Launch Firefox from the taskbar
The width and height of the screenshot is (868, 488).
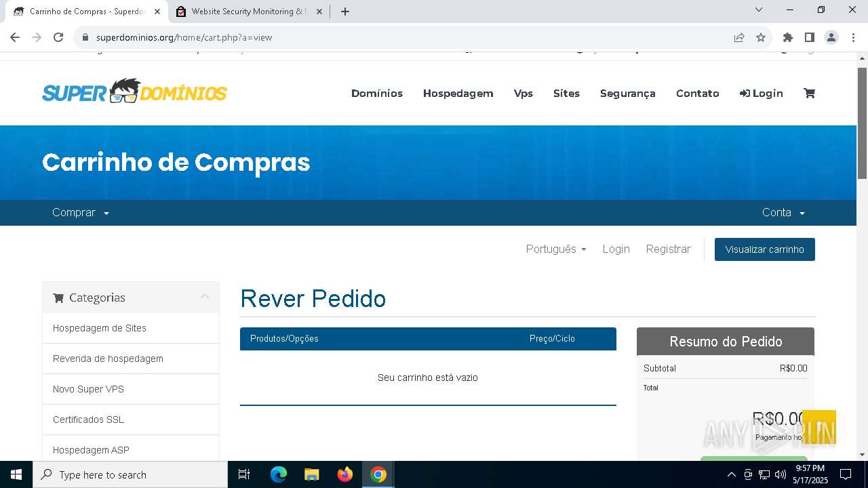pos(345,474)
